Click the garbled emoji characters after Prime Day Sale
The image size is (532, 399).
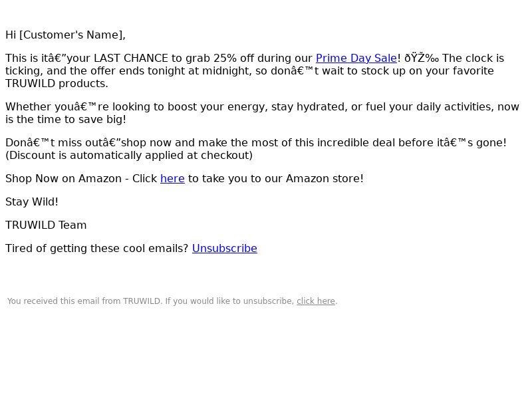422,59
